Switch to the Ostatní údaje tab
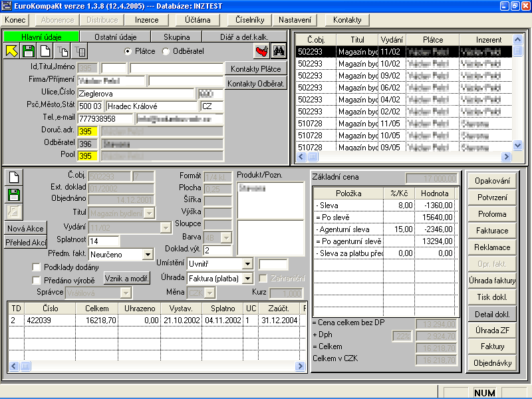Image resolution: width=532 pixels, height=399 pixels. click(115, 37)
